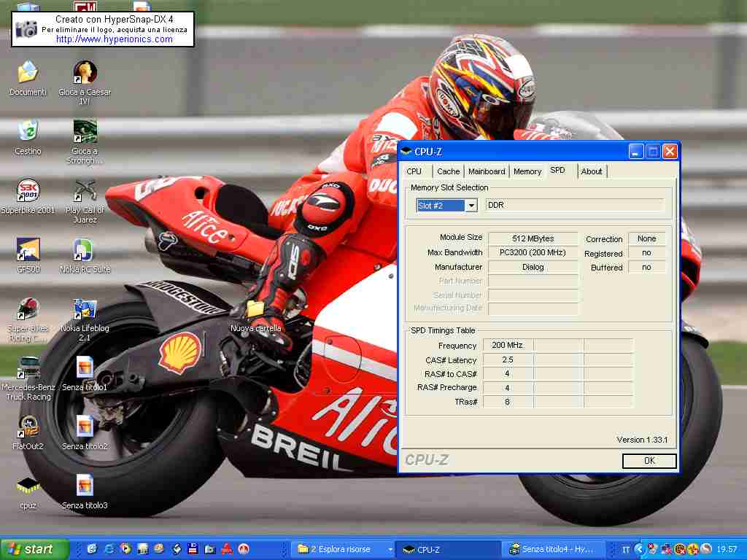747x560 pixels.
Task: Click the IT language indicator
Action: tap(626, 550)
